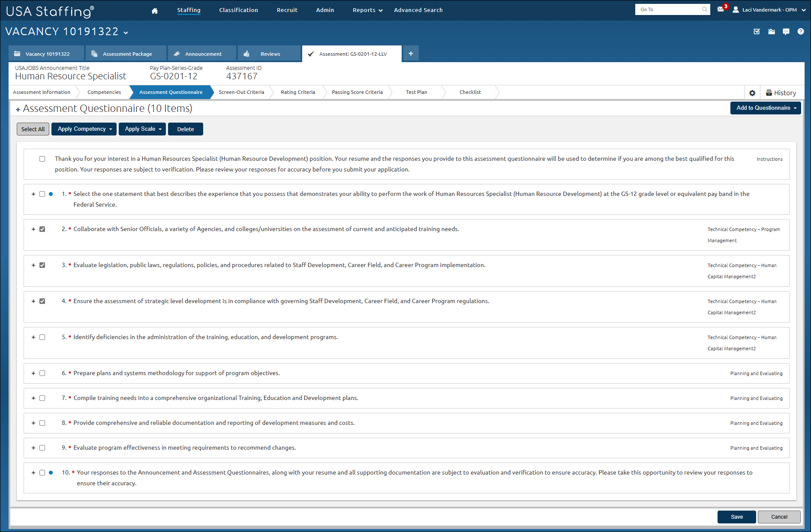
Task: Open the Apply Competency dropdown
Action: tap(84, 129)
